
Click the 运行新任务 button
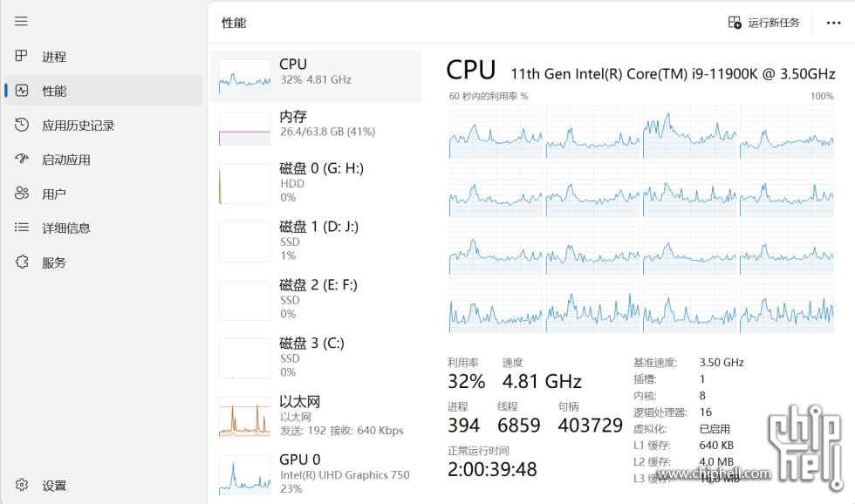pos(764,23)
